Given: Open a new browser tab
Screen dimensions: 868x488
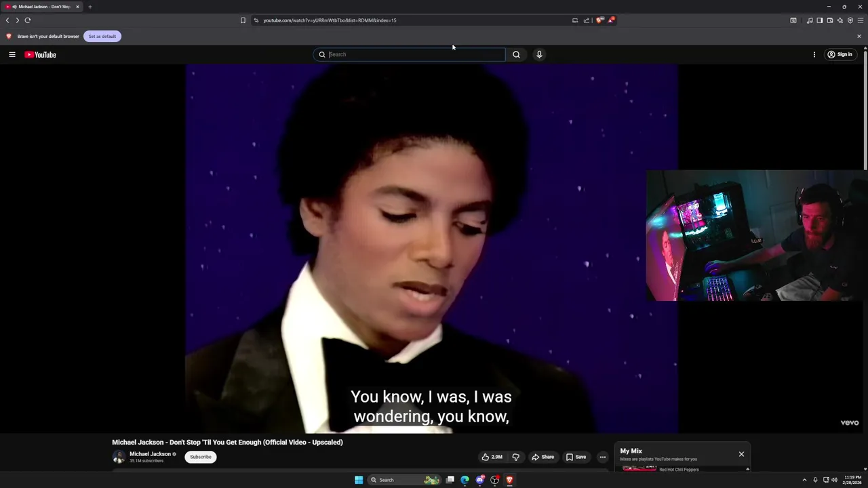Looking at the screenshot, I should click(x=90, y=7).
